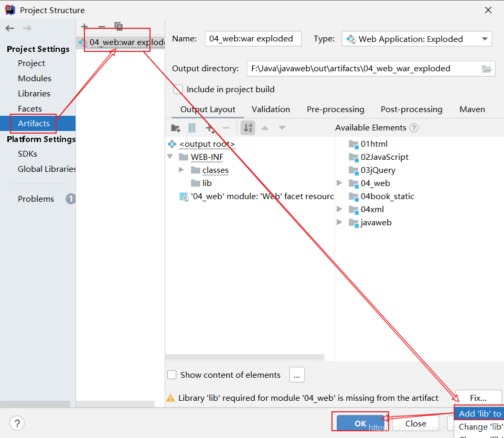This screenshot has height=438, width=504.
Task: Toggle Show content of elements
Action: coord(171,375)
